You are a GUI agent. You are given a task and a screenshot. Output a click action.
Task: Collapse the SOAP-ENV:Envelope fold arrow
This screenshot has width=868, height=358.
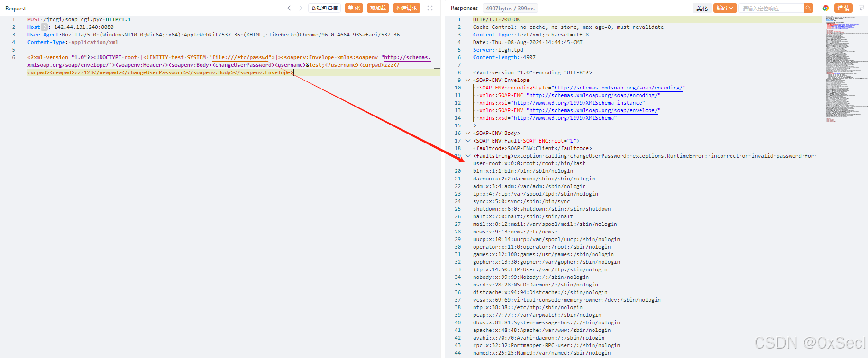(468, 80)
